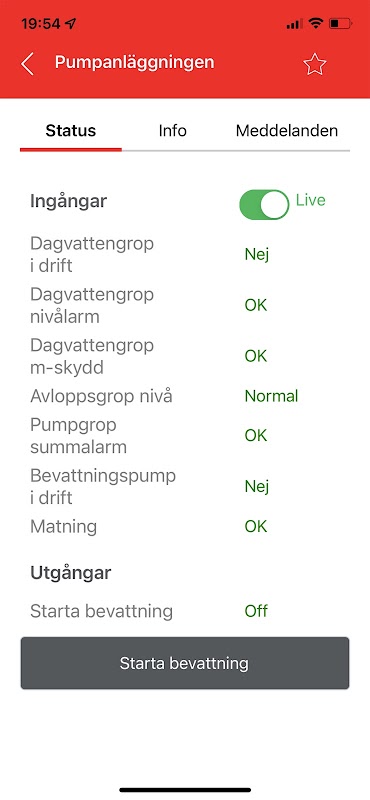This screenshot has width=370, height=800.
Task: Select the Dagvattengrop i drift row
Action: (x=185, y=254)
